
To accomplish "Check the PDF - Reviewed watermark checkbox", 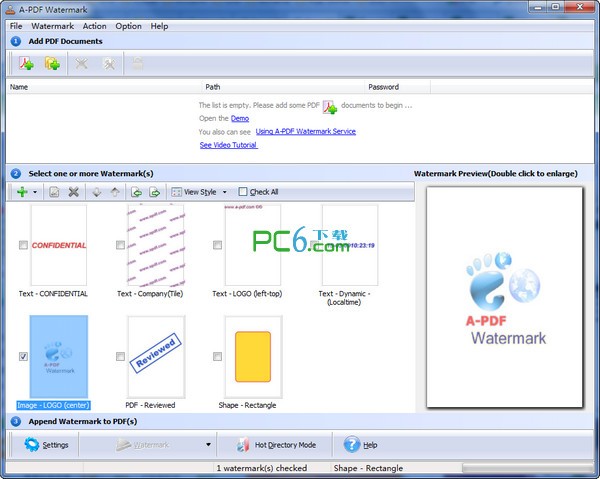I will tap(121, 357).
